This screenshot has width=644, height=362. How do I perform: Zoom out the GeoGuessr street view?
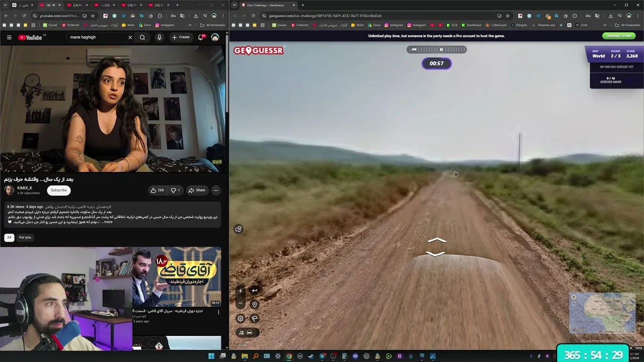(x=240, y=303)
